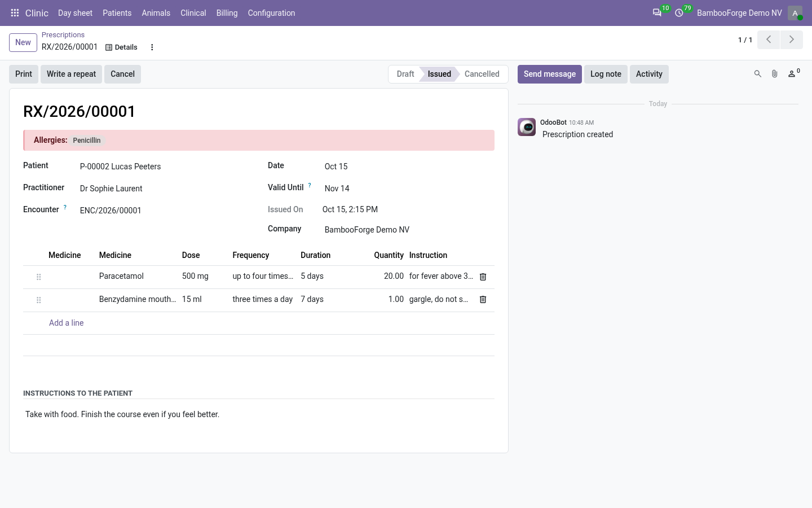Print the prescription

pyautogui.click(x=24, y=74)
